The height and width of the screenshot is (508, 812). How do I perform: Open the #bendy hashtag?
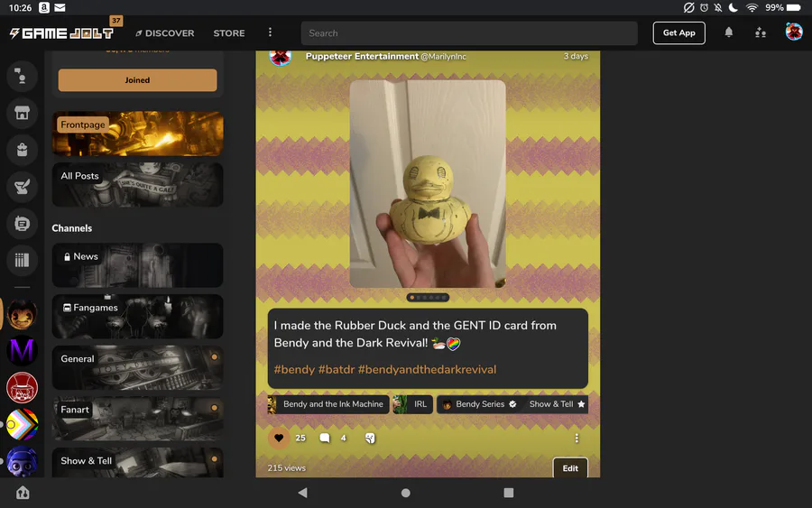pos(294,369)
